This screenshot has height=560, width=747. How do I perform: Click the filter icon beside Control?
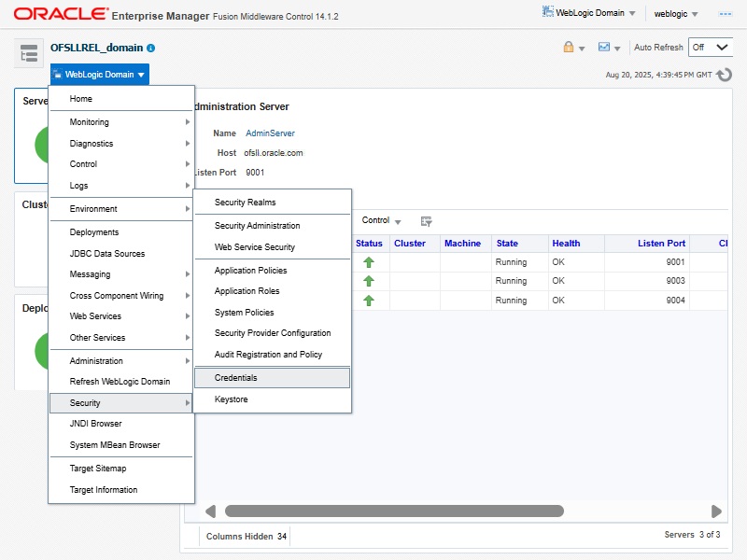426,221
